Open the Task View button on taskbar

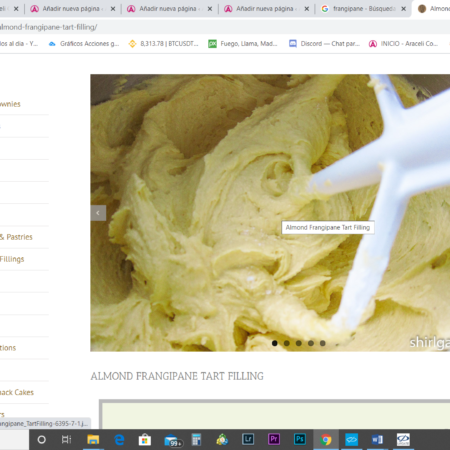67,439
